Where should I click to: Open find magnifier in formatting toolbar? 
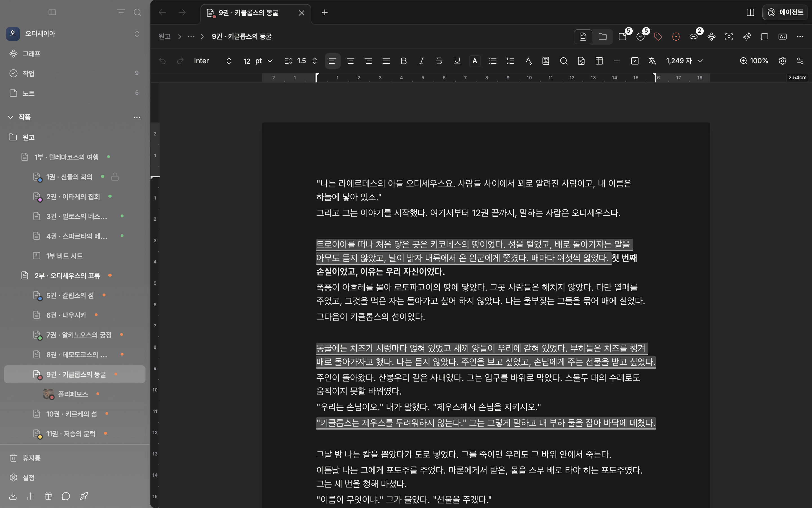pos(563,61)
